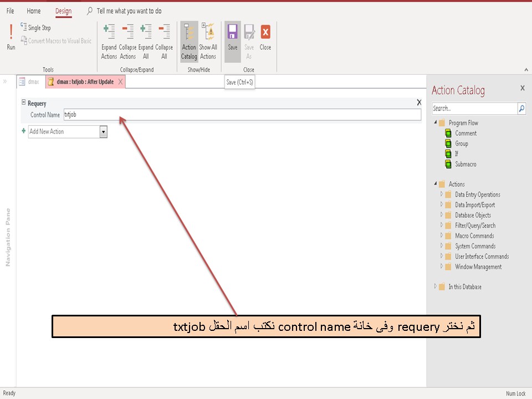Click the Action Catalog icon to toggle the panel

click(x=189, y=39)
